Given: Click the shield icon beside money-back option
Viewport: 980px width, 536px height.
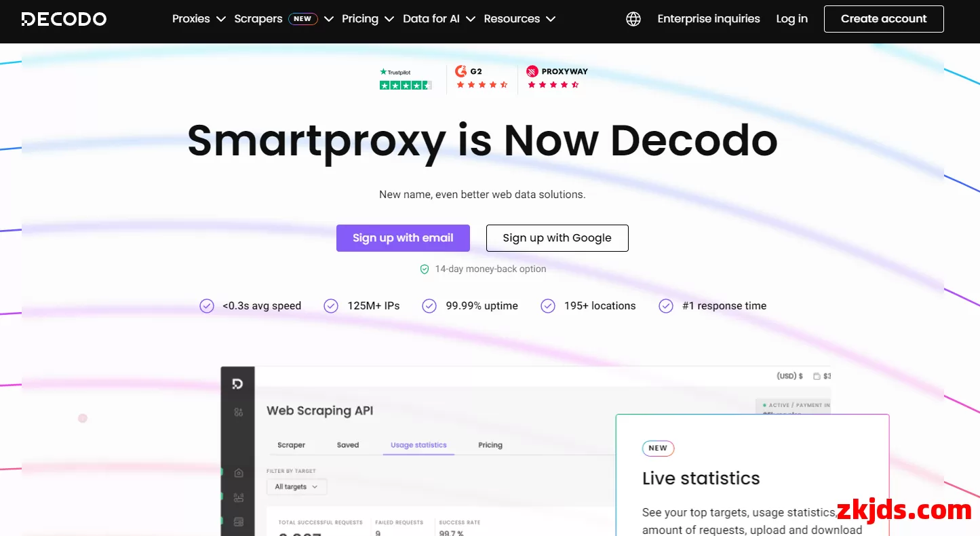Looking at the screenshot, I should (x=425, y=269).
